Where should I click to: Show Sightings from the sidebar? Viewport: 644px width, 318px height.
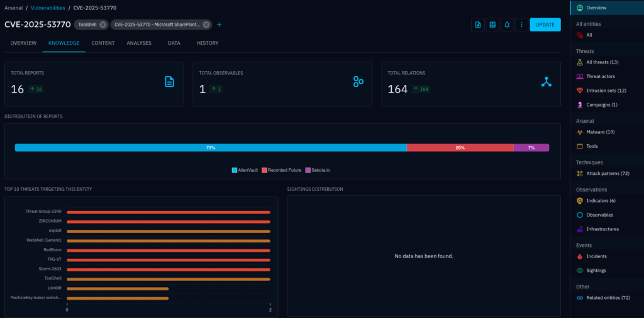pos(596,270)
